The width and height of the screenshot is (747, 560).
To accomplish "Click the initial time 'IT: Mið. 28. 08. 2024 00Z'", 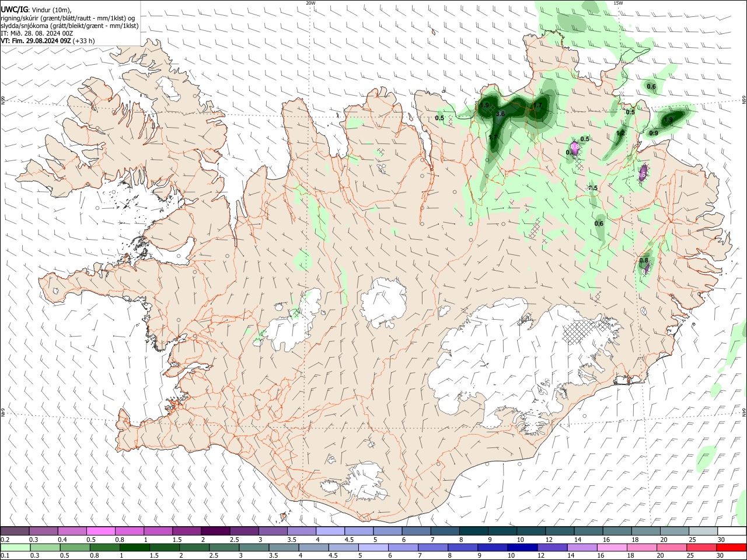I will pyautogui.click(x=36, y=33).
